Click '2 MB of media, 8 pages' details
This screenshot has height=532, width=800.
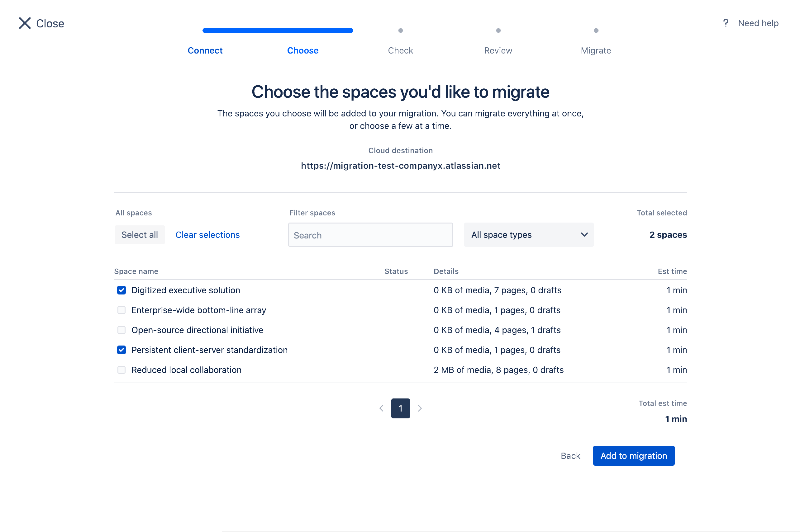[498, 370]
